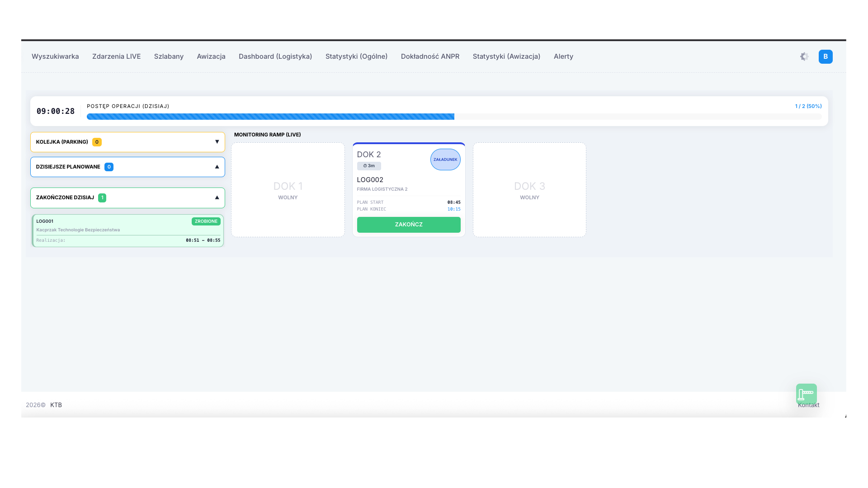Click the MONITORING RAMP (LIVE) heading
The image size is (868, 488).
coord(268,135)
